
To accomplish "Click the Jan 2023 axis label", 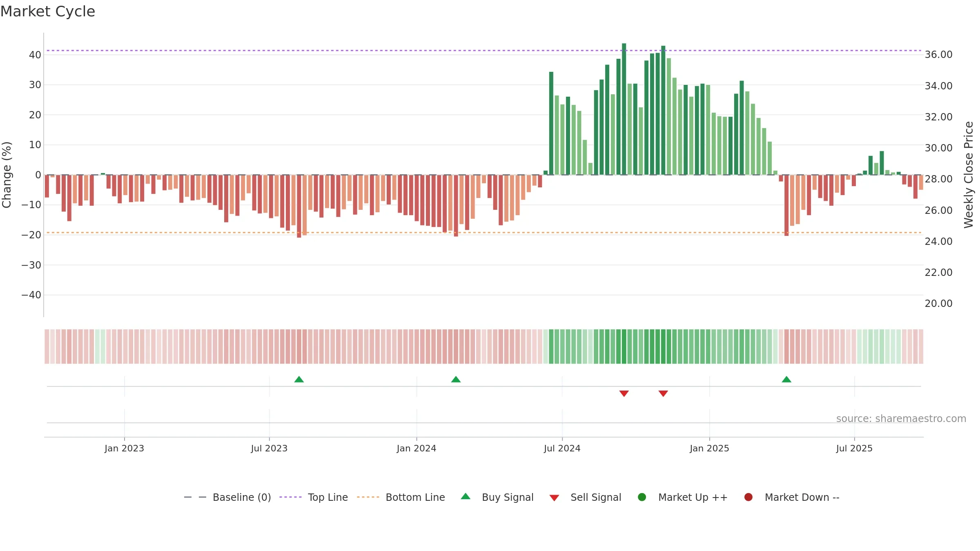I will (124, 448).
